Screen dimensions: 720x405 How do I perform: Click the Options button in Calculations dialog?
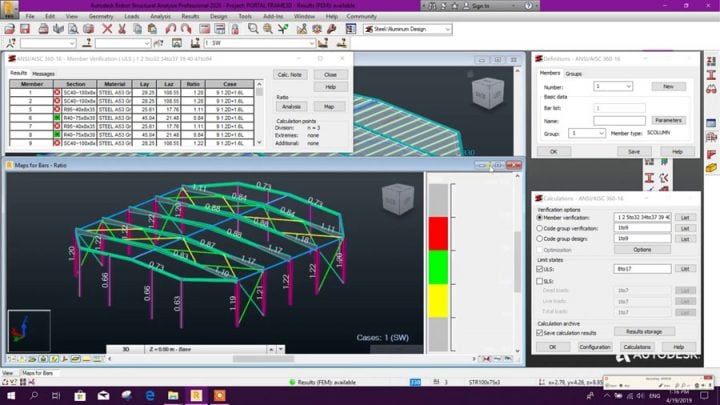coord(642,250)
